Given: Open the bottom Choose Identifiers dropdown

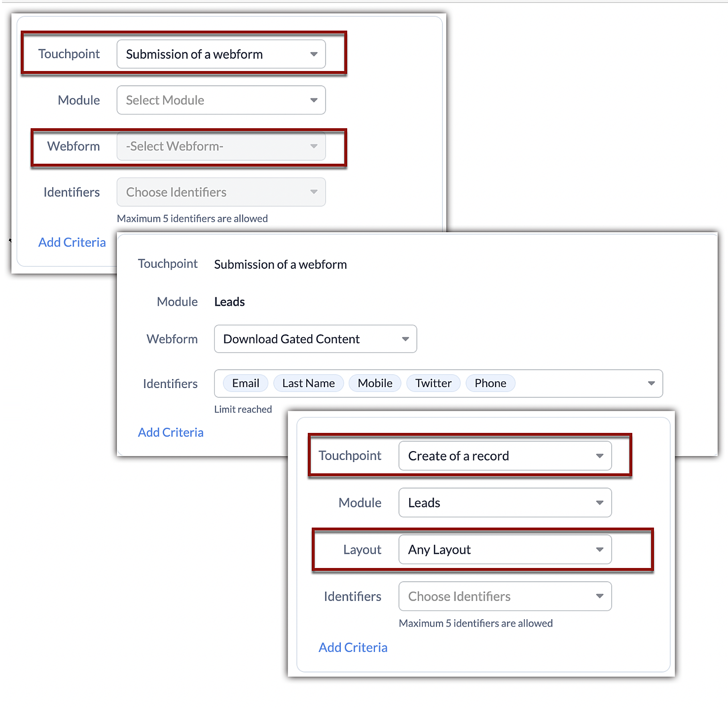Looking at the screenshot, I should pyautogui.click(x=505, y=597).
